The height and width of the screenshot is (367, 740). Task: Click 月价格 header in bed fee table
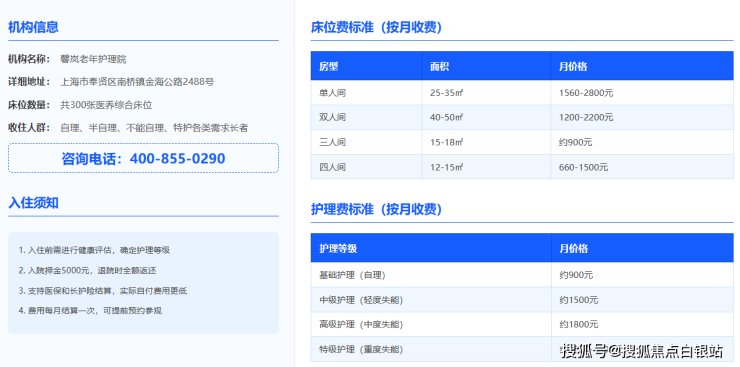coord(642,67)
